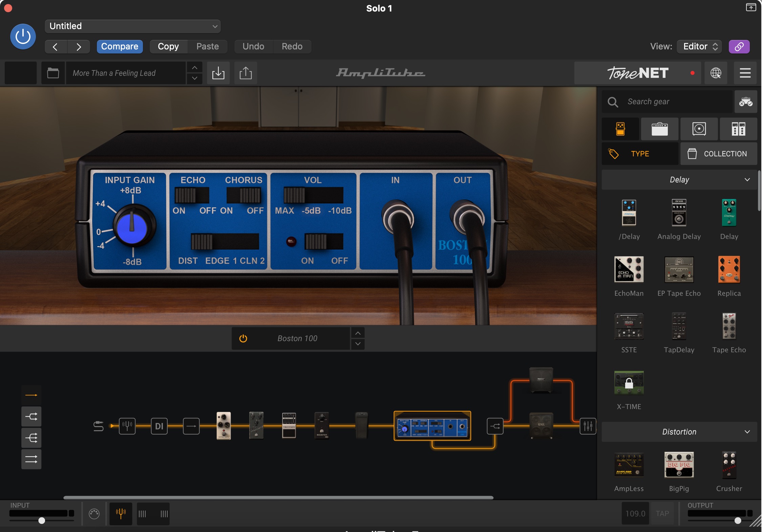Toggle the CHORUS on/off switch
The height and width of the screenshot is (532, 762).
[244, 196]
